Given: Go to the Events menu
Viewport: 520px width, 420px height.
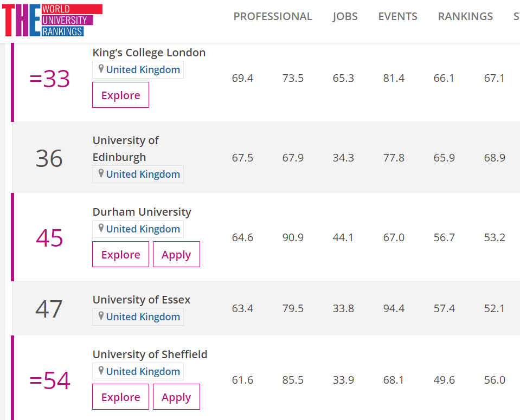Looking at the screenshot, I should click(397, 16).
